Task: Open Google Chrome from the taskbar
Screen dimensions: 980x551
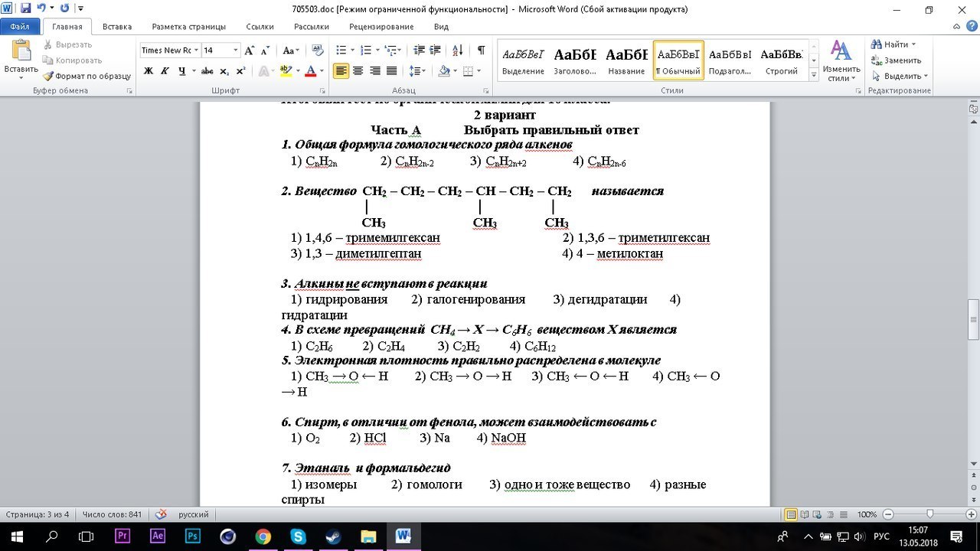Action: [x=263, y=536]
